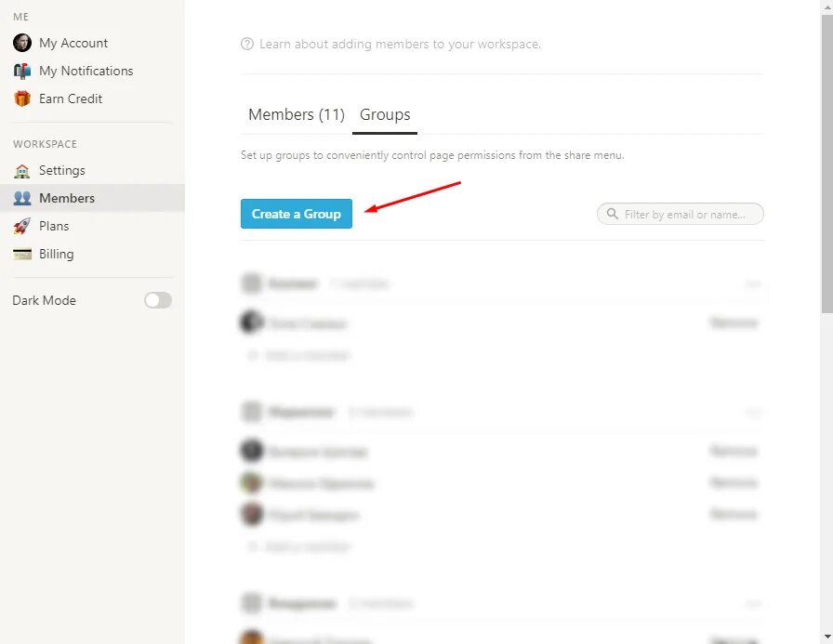Open the first group's more options menu
Screen dimensions: 833x644
(x=753, y=284)
